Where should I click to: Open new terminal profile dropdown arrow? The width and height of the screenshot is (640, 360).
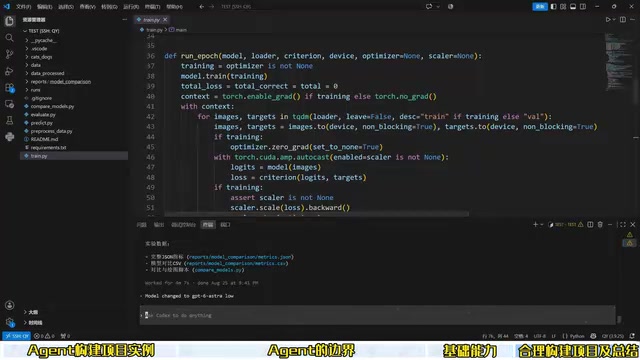pos(542,224)
